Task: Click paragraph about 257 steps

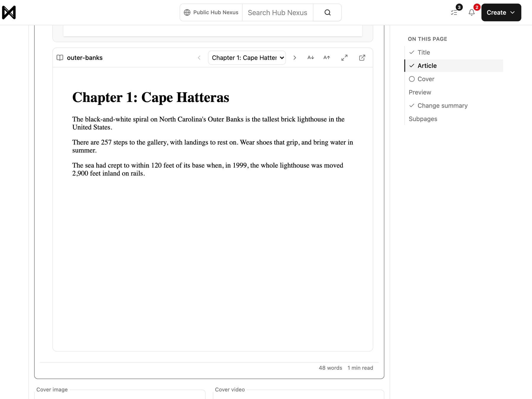Action: pyautogui.click(x=213, y=146)
